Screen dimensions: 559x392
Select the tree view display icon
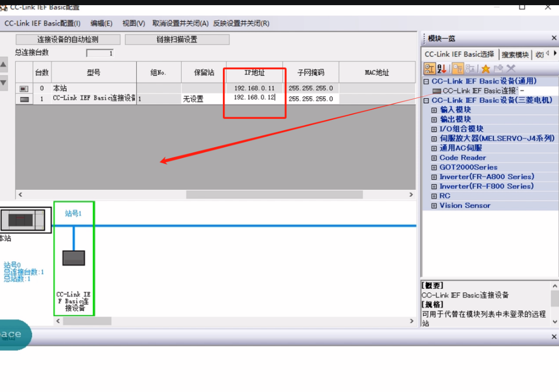point(429,68)
